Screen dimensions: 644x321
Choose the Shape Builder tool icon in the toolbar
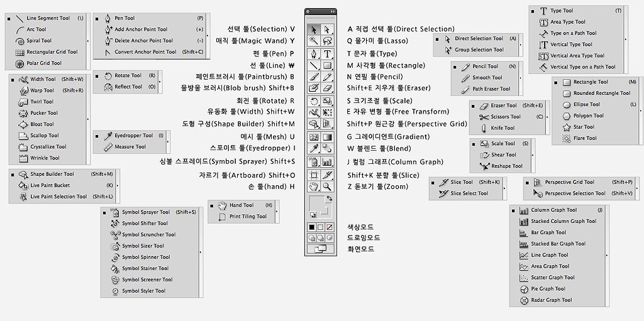point(314,124)
